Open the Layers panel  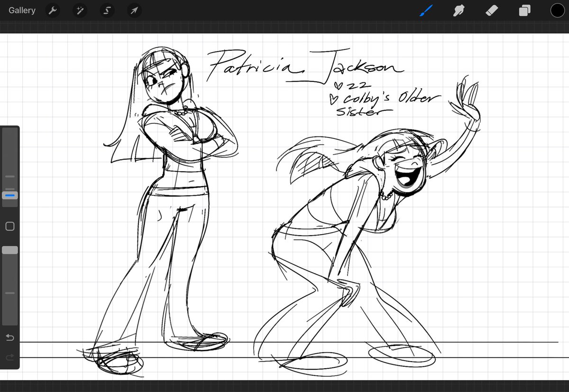coord(524,10)
